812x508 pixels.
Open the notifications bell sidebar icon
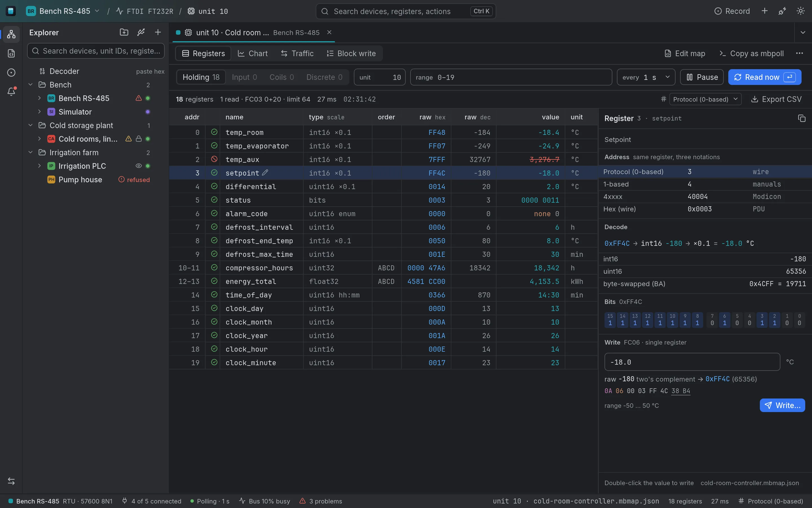(11, 92)
